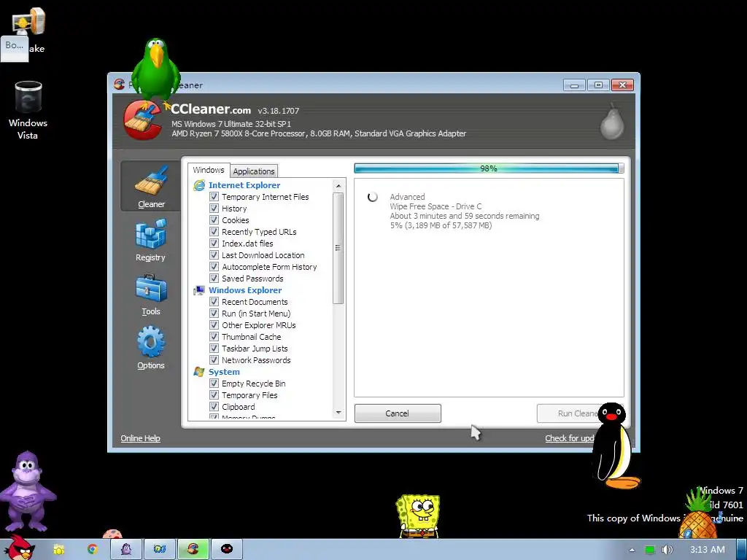The image size is (747, 560).
Task: Click the list scroll down arrow
Action: (x=338, y=413)
